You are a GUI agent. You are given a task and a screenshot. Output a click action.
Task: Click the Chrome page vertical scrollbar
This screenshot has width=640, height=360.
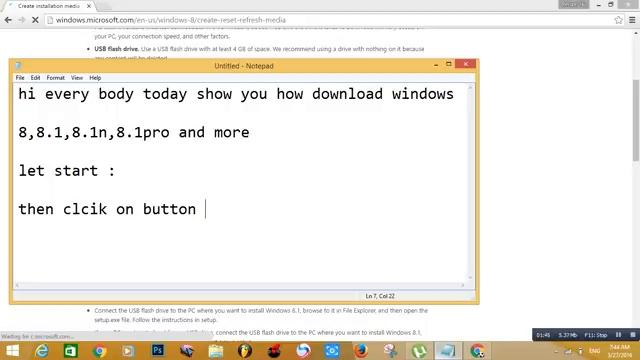click(636, 120)
